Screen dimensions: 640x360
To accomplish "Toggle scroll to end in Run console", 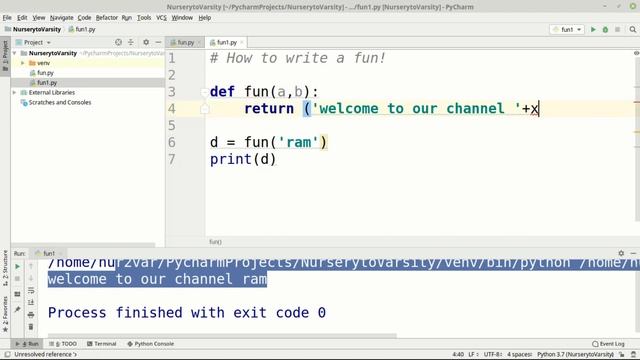I will (x=31, y=302).
